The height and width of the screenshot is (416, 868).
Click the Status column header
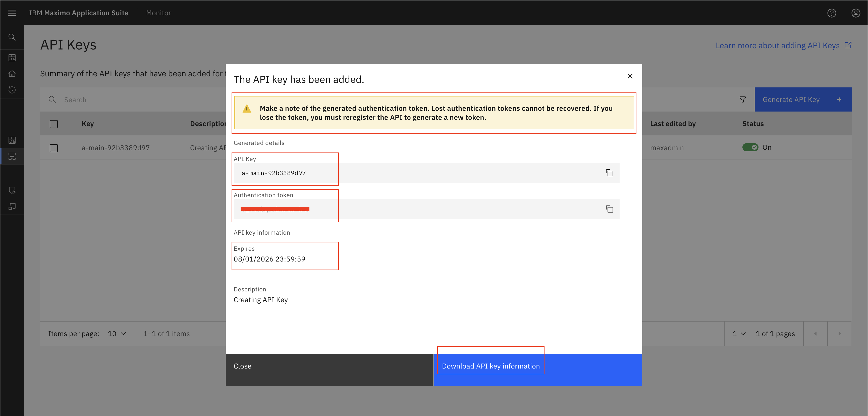click(x=753, y=124)
